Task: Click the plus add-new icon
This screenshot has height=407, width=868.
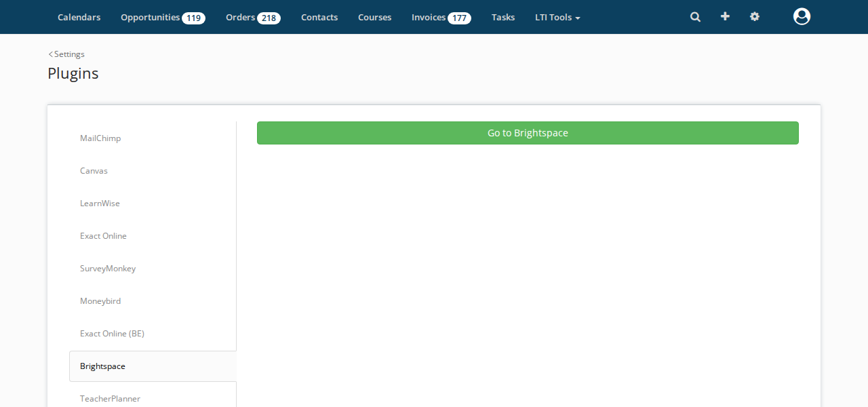Action: click(725, 16)
